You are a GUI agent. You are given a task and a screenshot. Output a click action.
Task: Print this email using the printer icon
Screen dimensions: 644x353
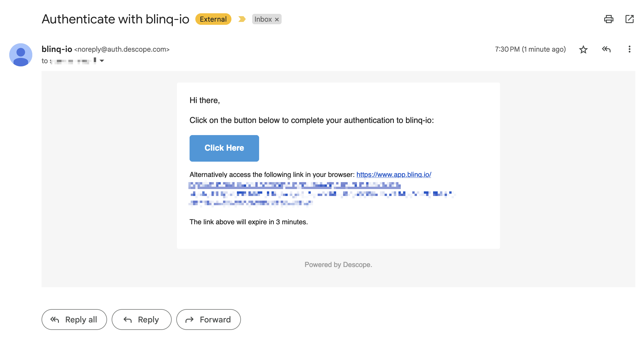click(x=609, y=19)
